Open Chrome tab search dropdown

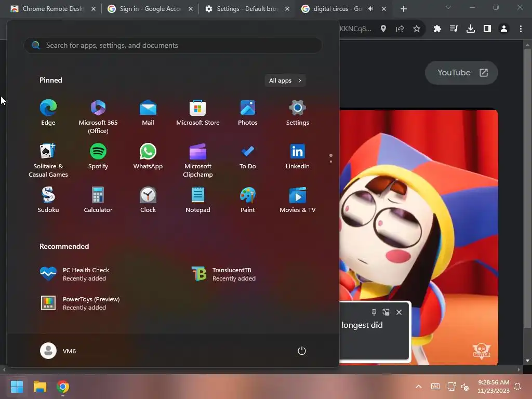pyautogui.click(x=448, y=7)
